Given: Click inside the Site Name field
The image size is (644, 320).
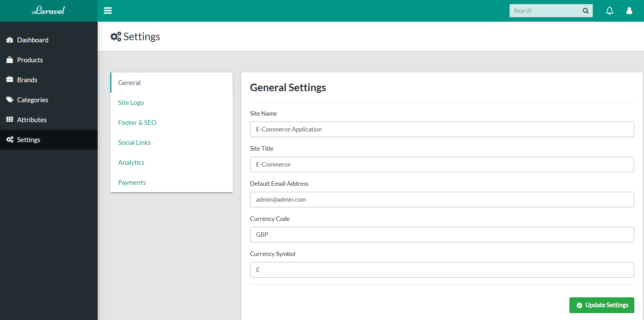Looking at the screenshot, I should coord(442,129).
